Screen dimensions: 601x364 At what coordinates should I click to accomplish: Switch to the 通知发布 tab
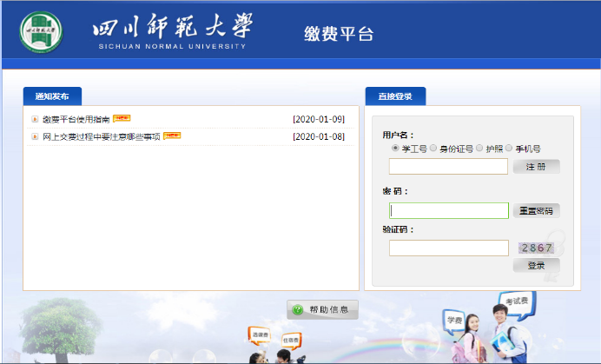coord(52,96)
